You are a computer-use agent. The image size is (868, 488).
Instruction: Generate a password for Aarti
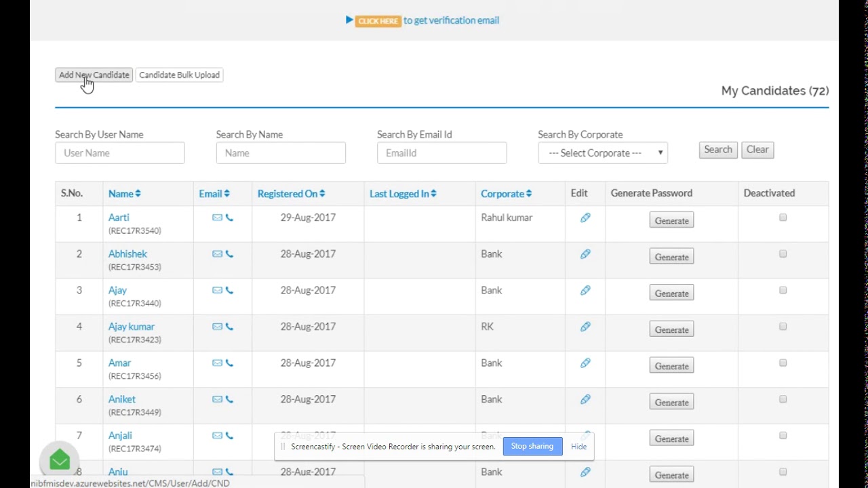[x=671, y=221]
